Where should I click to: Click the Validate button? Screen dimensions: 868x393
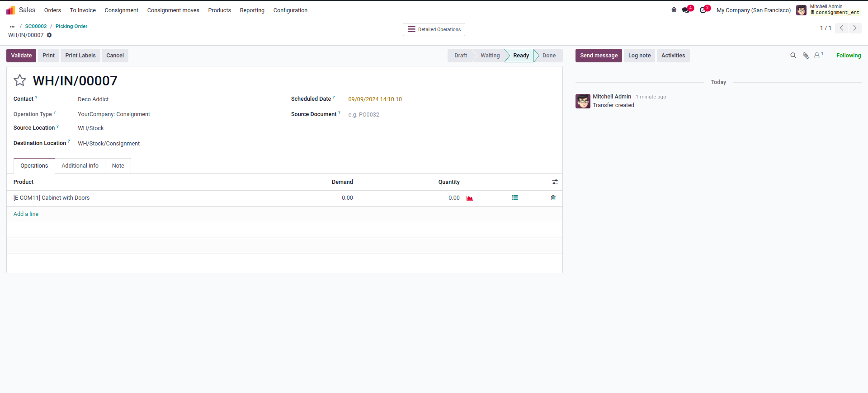[x=21, y=56]
